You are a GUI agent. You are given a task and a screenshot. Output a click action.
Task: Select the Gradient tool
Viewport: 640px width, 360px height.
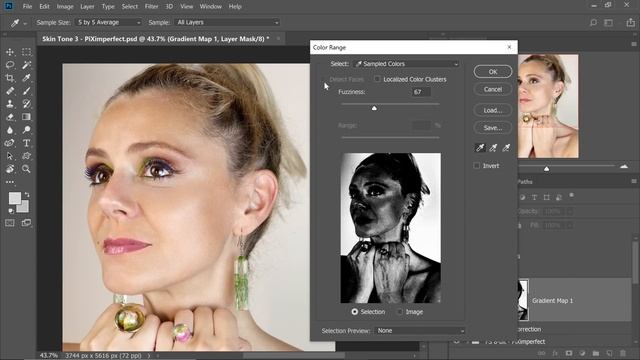[27, 117]
